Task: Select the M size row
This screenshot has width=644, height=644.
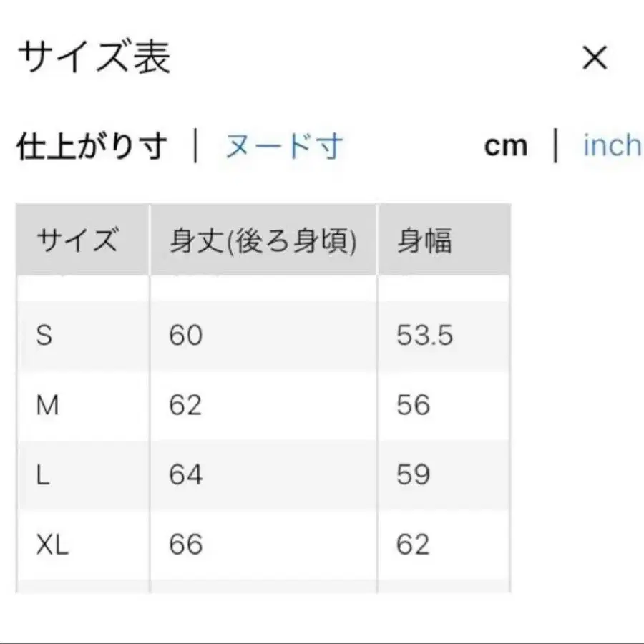Action: (49, 405)
